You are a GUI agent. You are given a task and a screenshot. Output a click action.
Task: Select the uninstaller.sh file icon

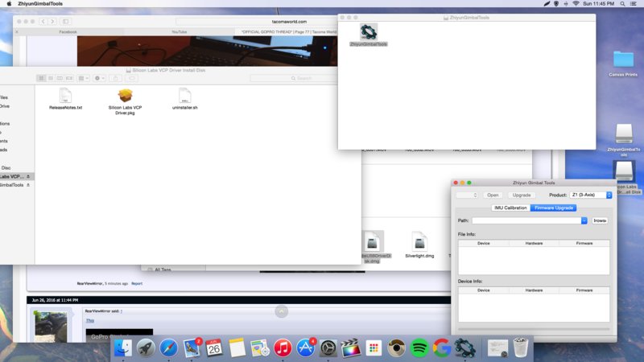click(x=185, y=96)
